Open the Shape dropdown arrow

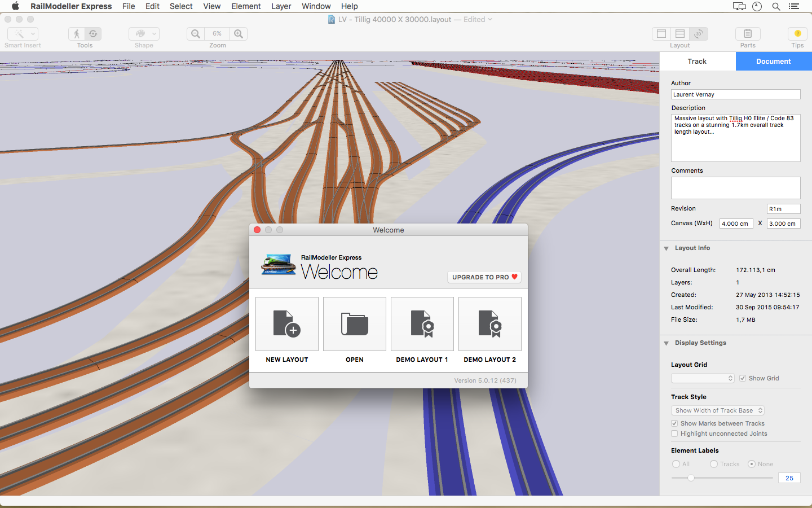154,34
